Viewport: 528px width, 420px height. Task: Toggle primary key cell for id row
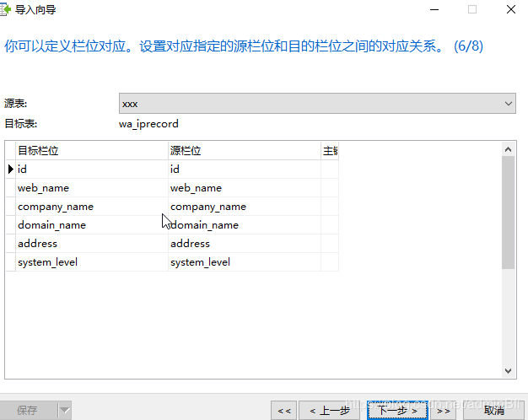pos(330,169)
